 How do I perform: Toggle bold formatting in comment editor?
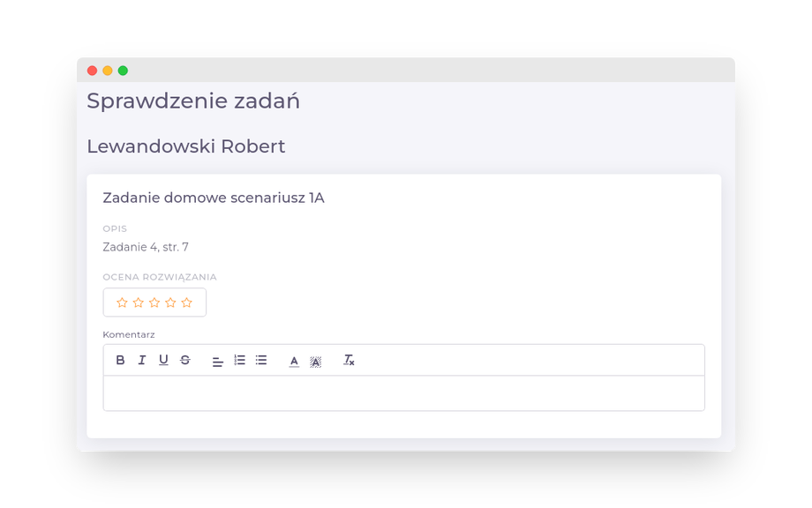[x=121, y=360]
